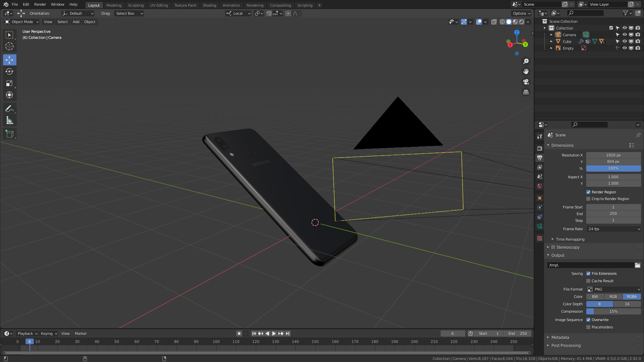Toggle the camera view button
This screenshot has width=644, height=362.
(x=526, y=82)
